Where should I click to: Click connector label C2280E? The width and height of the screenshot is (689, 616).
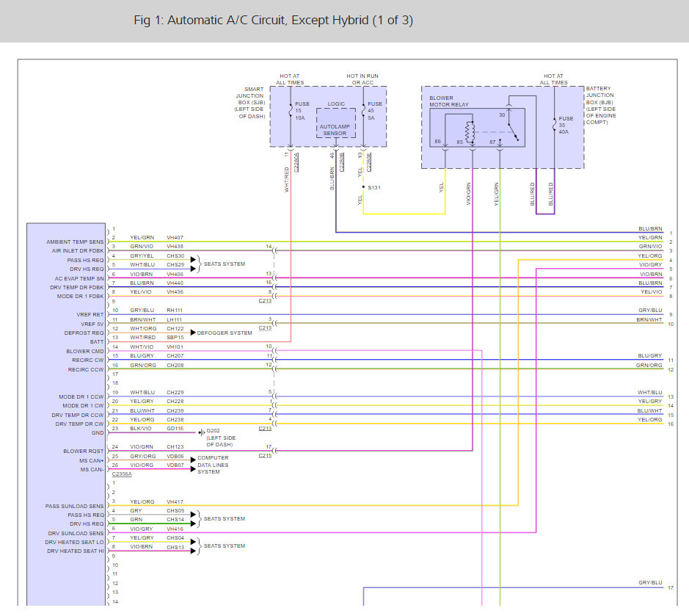(368, 162)
